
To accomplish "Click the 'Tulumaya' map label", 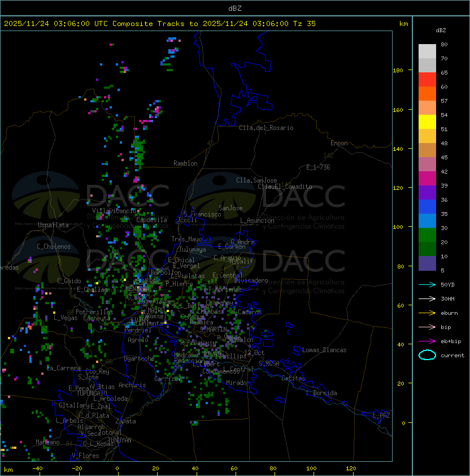I will [193, 249].
